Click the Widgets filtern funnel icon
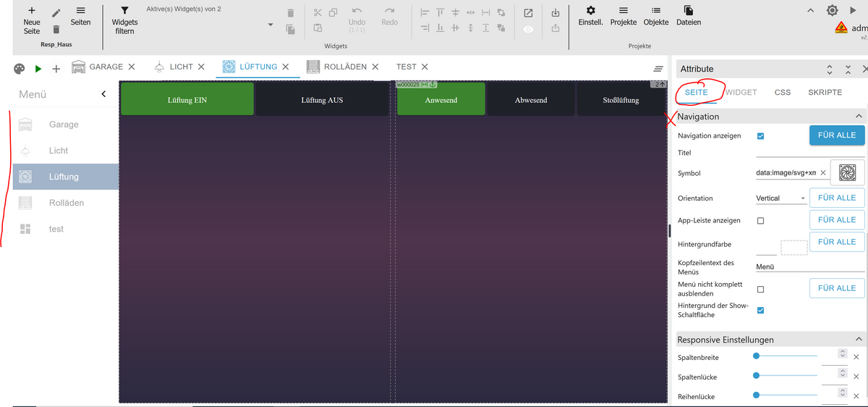 tap(124, 11)
